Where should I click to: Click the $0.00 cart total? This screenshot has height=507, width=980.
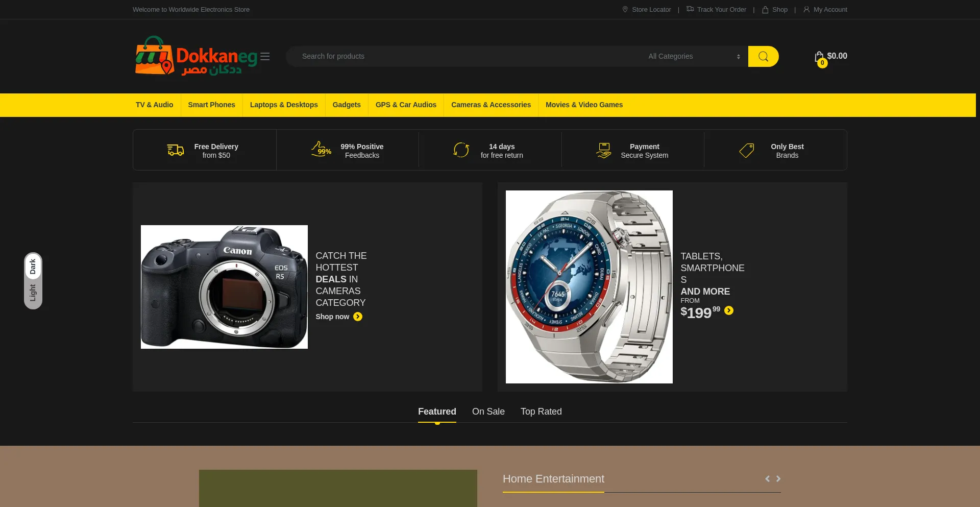click(x=837, y=56)
